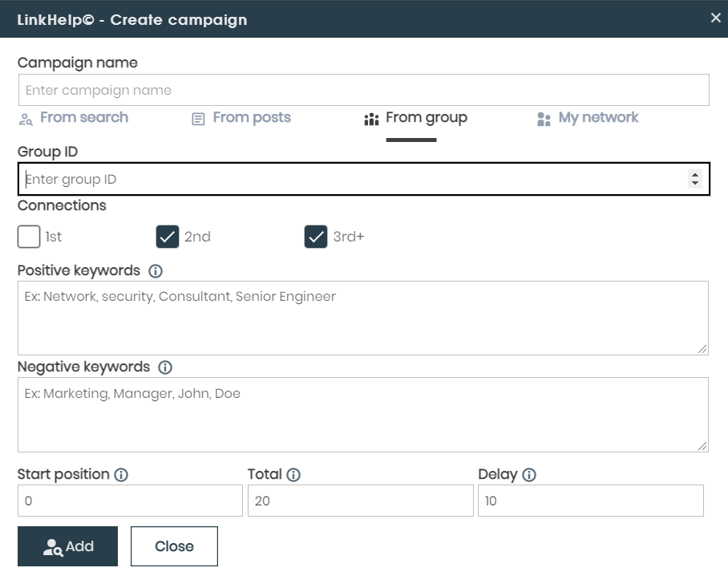Decrement Group ID with the down stepper arrow
Screen dimensions: 728x580
694,184
